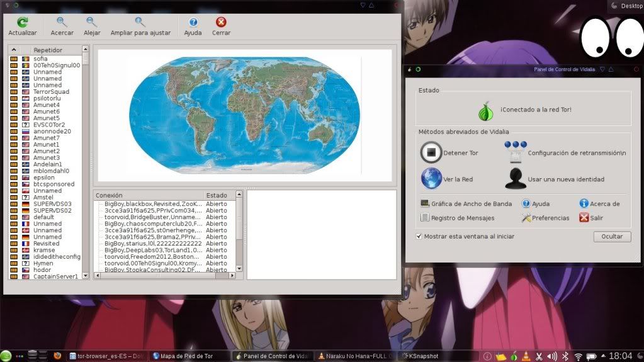Select connection toorvoid,Freedom2012,Boston
Viewport: 644px width, 362px height.
pos(152,256)
